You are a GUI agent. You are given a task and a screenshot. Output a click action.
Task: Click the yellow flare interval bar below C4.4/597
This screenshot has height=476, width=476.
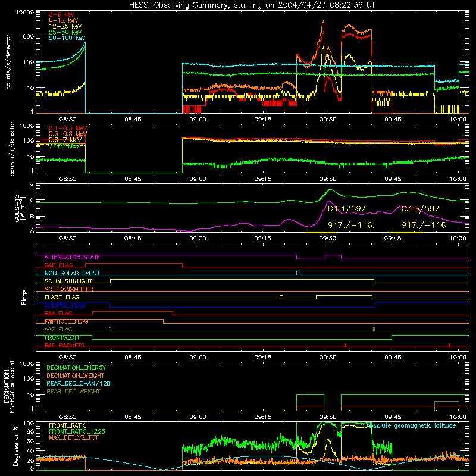(x=321, y=233)
